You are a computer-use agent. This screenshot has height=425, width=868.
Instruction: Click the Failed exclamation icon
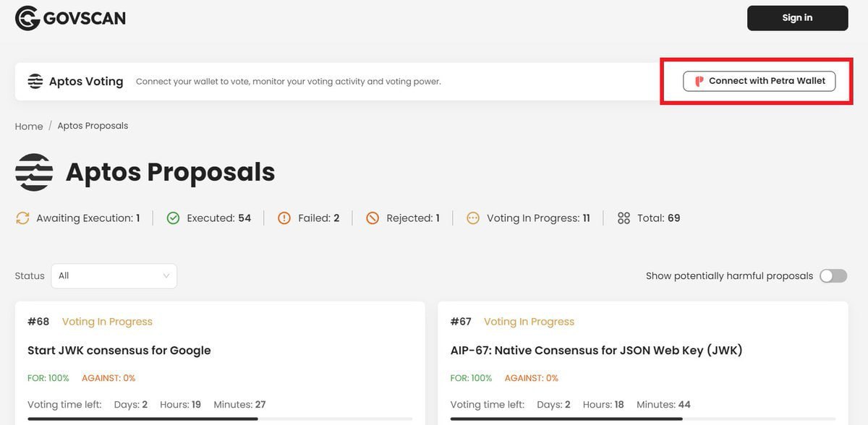click(x=284, y=218)
